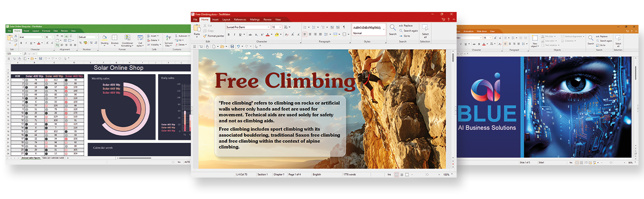This screenshot has width=644, height=199.
Task: Enable left paragraph alignment in TextMaker
Action: (x=305, y=34)
